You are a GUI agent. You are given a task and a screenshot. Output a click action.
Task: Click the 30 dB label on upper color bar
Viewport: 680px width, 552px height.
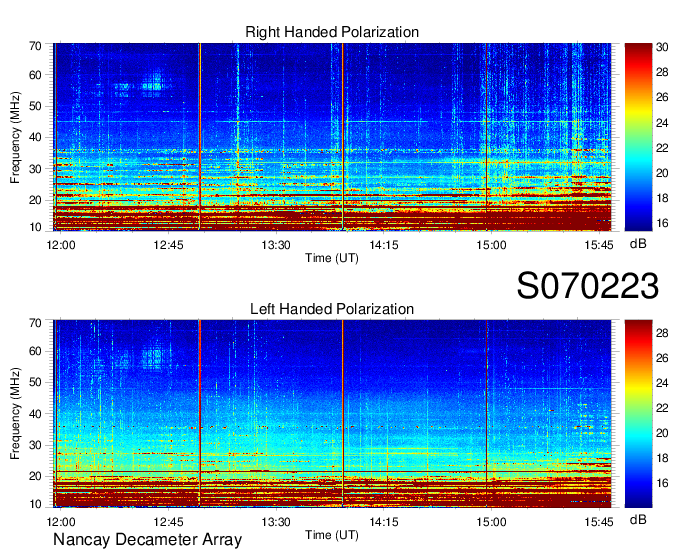pyautogui.click(x=662, y=47)
